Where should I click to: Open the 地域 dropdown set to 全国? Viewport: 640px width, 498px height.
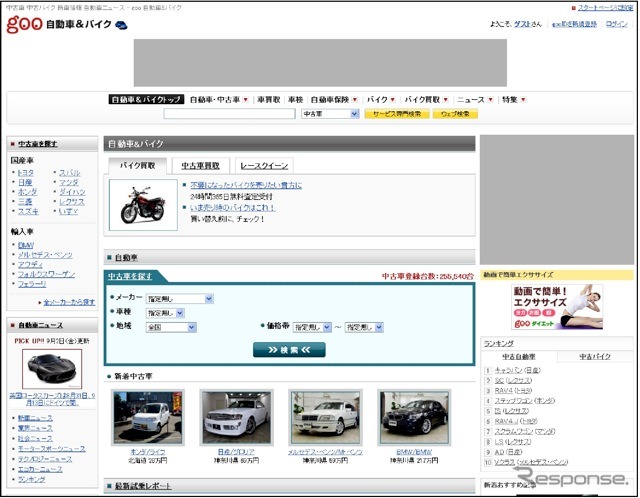pyautogui.click(x=171, y=327)
